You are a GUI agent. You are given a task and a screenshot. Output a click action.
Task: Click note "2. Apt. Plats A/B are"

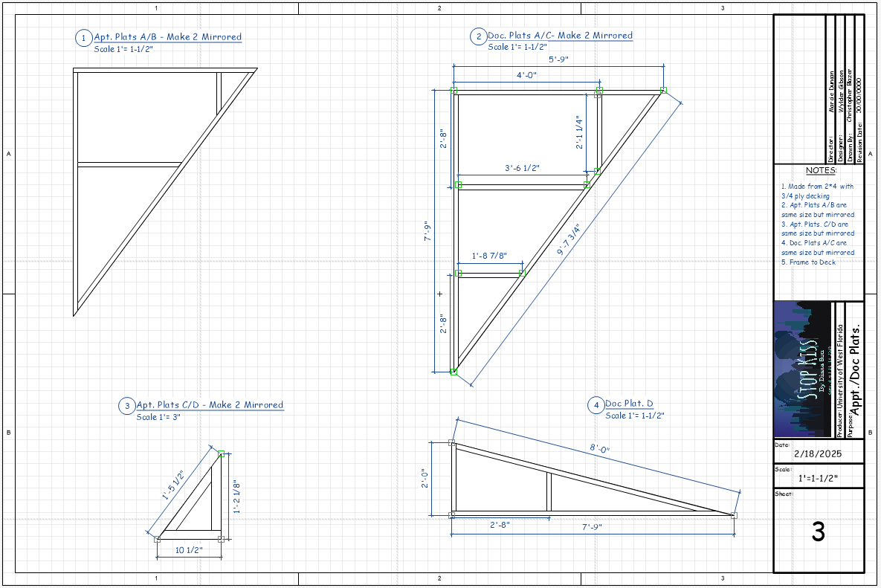(814, 205)
